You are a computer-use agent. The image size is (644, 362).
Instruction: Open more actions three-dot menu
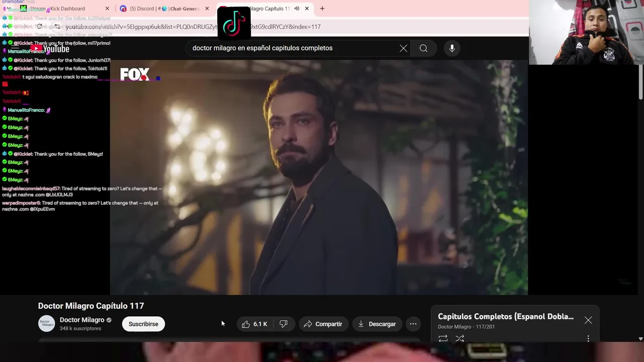[x=413, y=324]
